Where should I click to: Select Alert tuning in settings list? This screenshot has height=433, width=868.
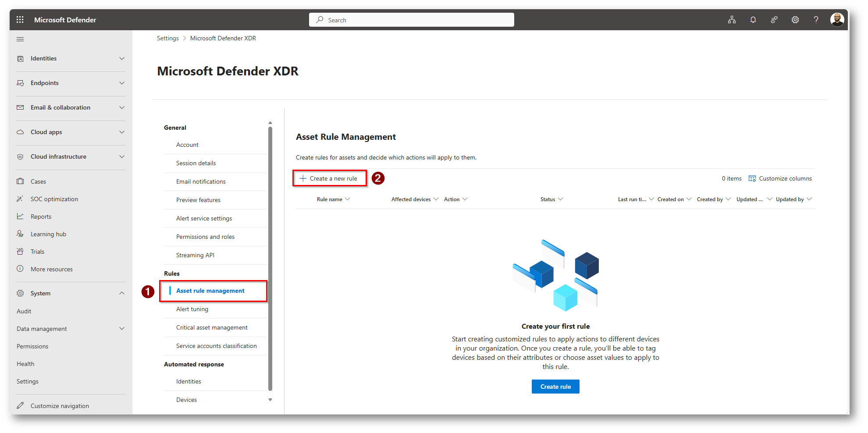[x=192, y=309]
